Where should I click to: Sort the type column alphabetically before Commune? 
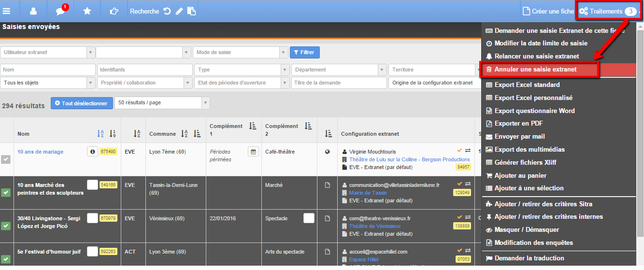(138, 134)
